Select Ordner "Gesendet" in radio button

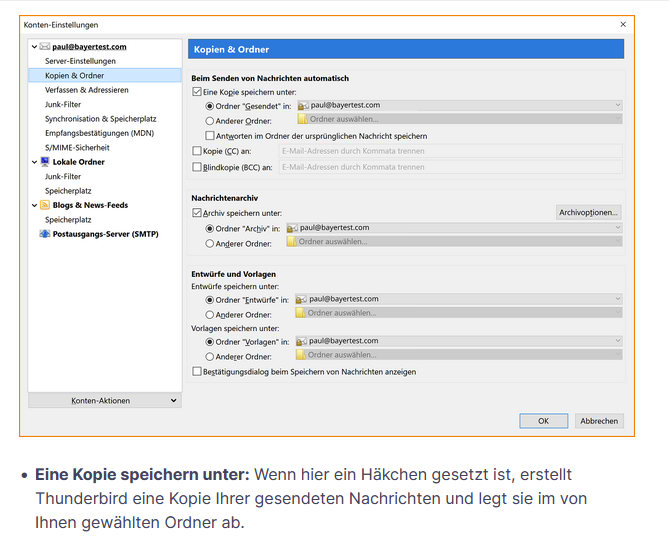(209, 106)
